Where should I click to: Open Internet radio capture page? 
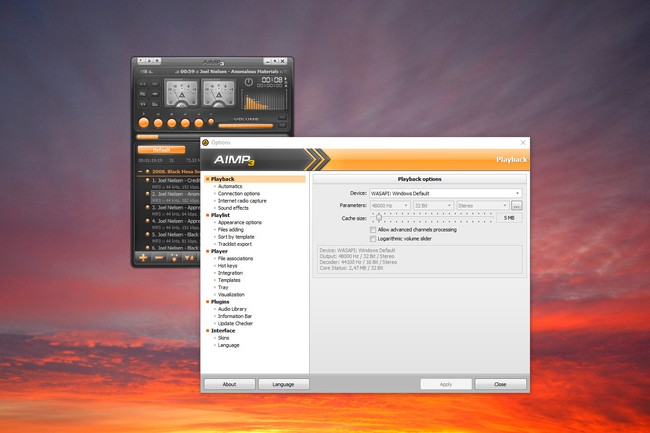point(242,201)
